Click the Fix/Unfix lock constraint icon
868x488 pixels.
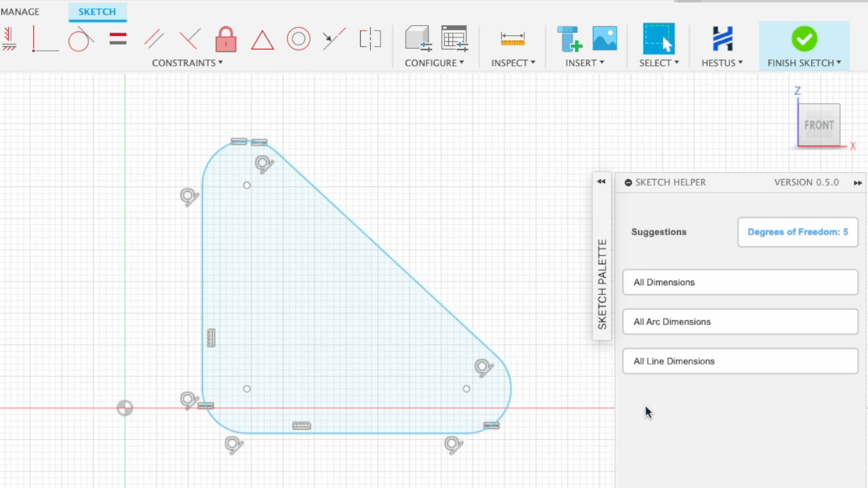(x=226, y=39)
